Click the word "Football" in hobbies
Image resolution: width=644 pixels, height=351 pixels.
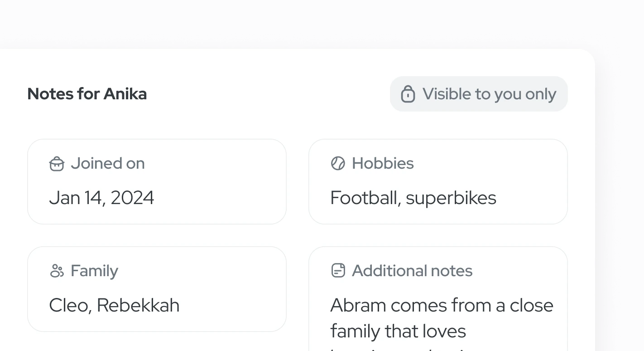365,198
